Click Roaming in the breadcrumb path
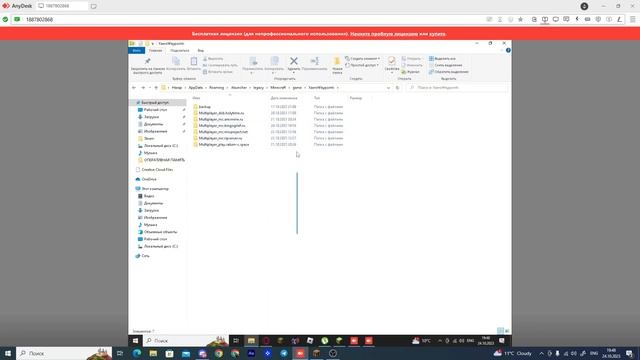 pos(216,88)
